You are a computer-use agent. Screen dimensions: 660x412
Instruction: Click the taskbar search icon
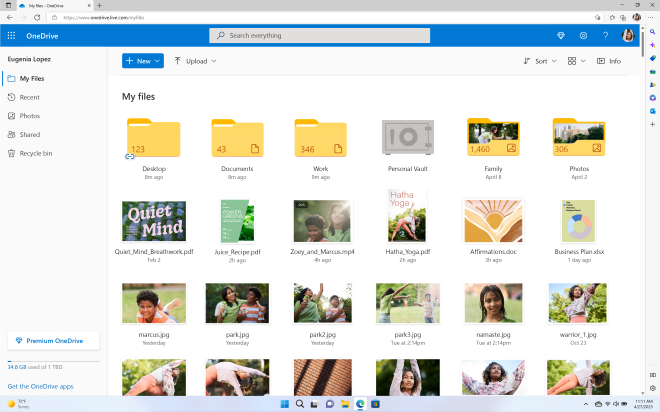tap(300, 404)
